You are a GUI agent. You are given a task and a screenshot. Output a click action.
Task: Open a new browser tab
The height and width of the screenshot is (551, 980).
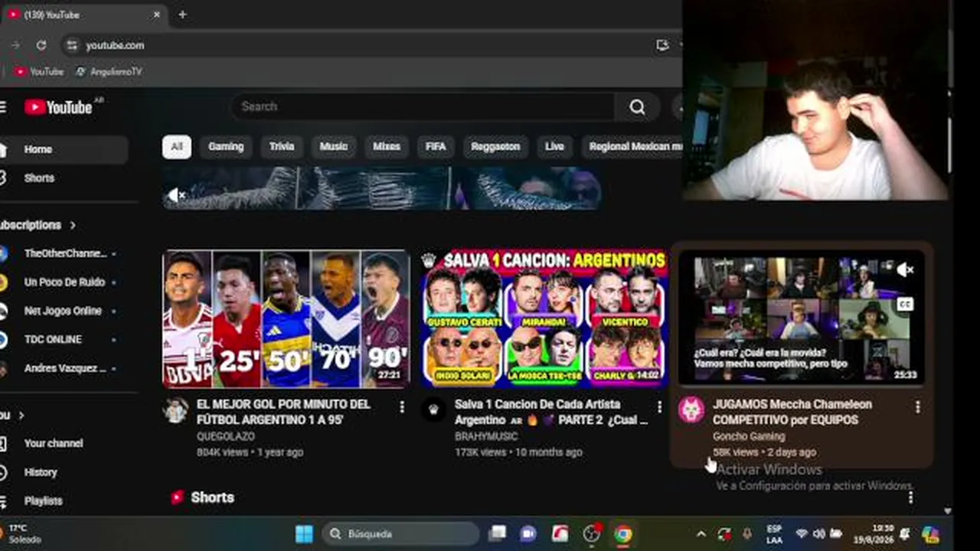coord(182,15)
